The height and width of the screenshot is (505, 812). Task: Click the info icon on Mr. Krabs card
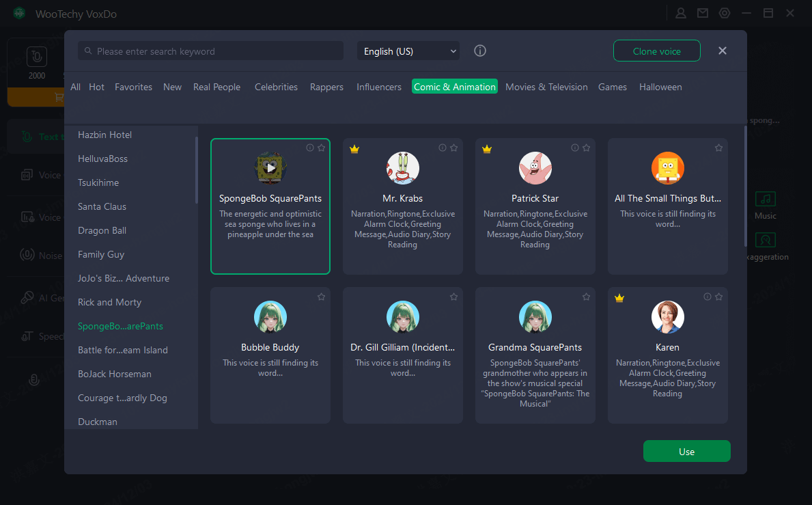coord(442,148)
